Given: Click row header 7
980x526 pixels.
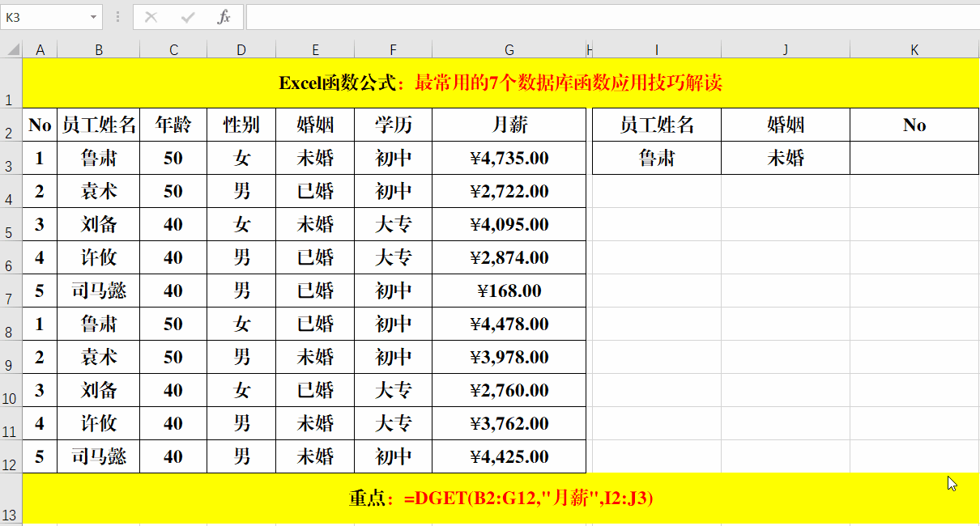Looking at the screenshot, I should (x=10, y=291).
